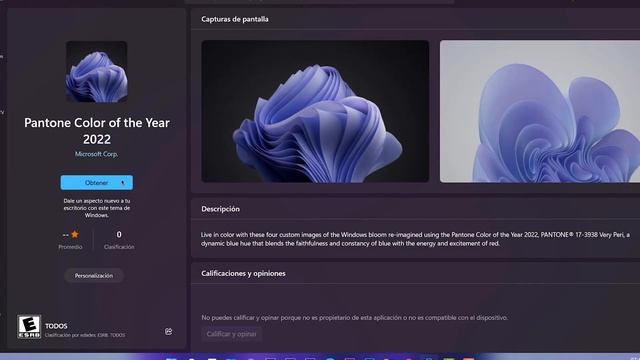
Task: Open the light bloom screenshot
Action: (540, 111)
